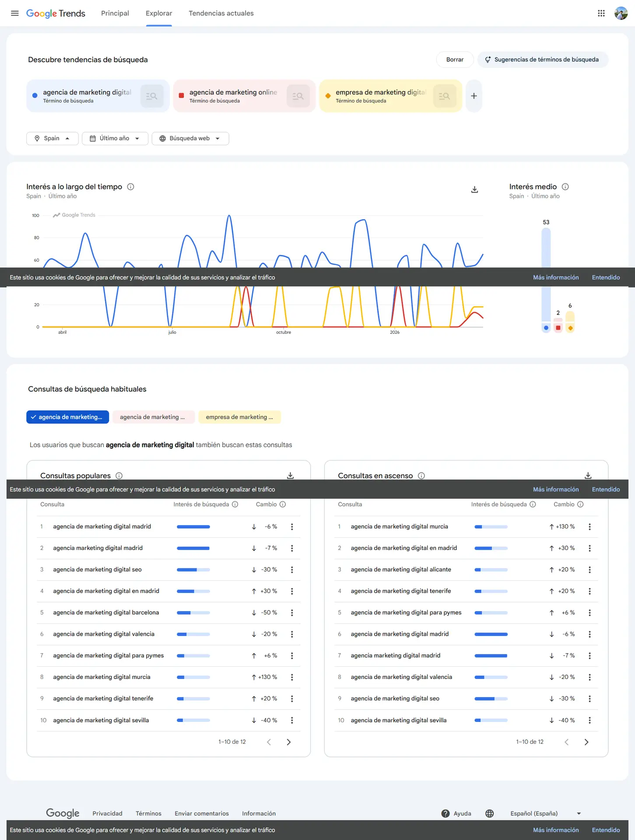Open info icon beside Interés medio

(x=565, y=187)
